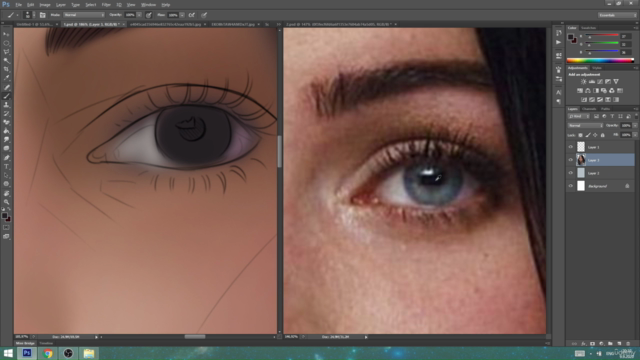Enable airbrush mode in options bar
The width and height of the screenshot is (640, 360).
point(191,15)
